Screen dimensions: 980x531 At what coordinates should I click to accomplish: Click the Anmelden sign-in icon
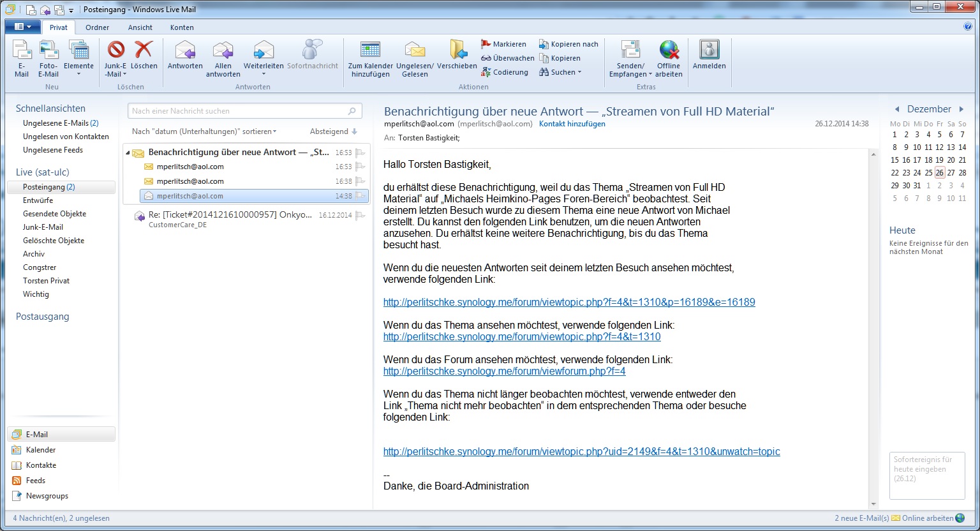click(x=709, y=51)
